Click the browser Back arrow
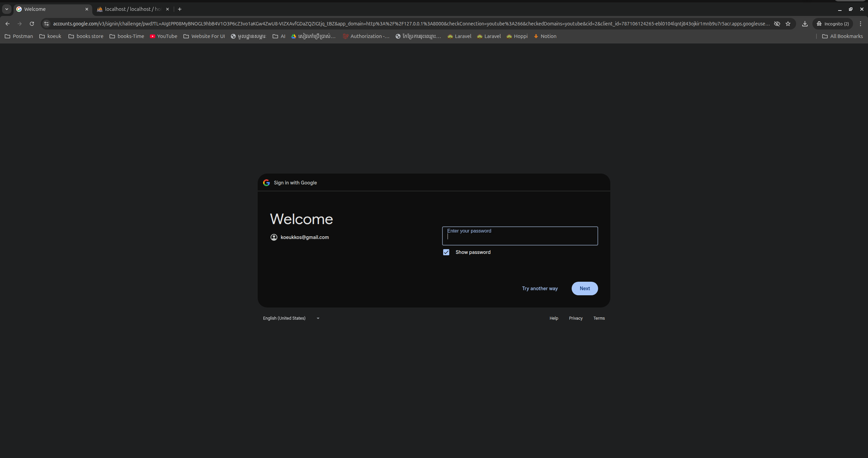Screen dimensions: 868x458 [7, 24]
